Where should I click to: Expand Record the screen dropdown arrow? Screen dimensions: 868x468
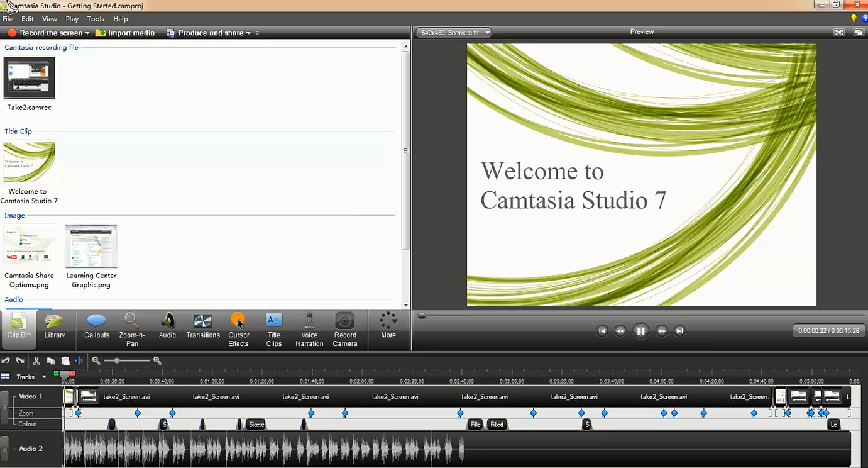(x=87, y=33)
